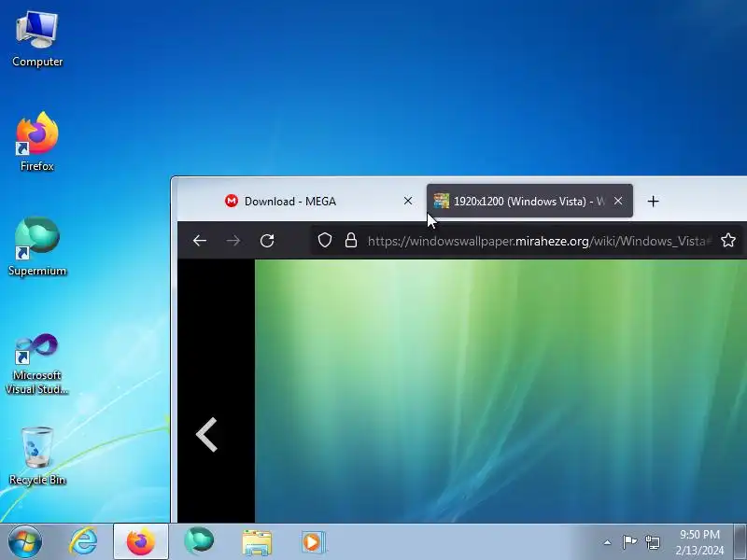Close the 1920x1200 Windows Vista tab

tap(618, 201)
